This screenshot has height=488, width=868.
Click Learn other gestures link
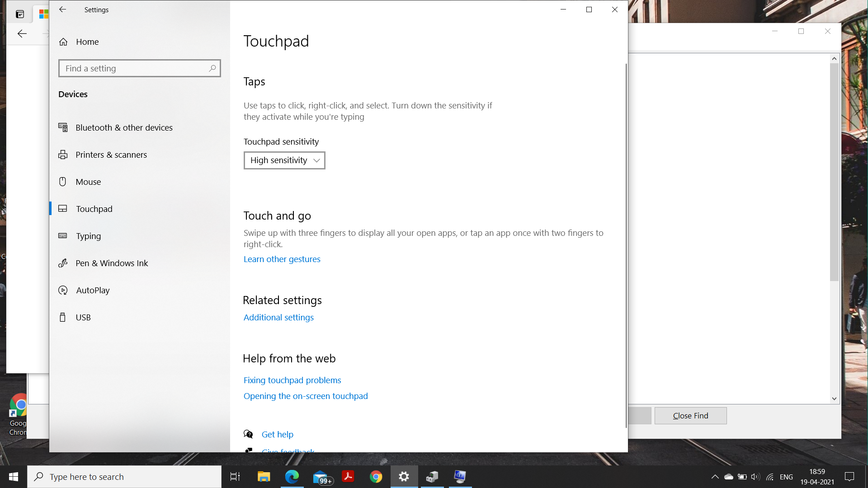pos(282,258)
